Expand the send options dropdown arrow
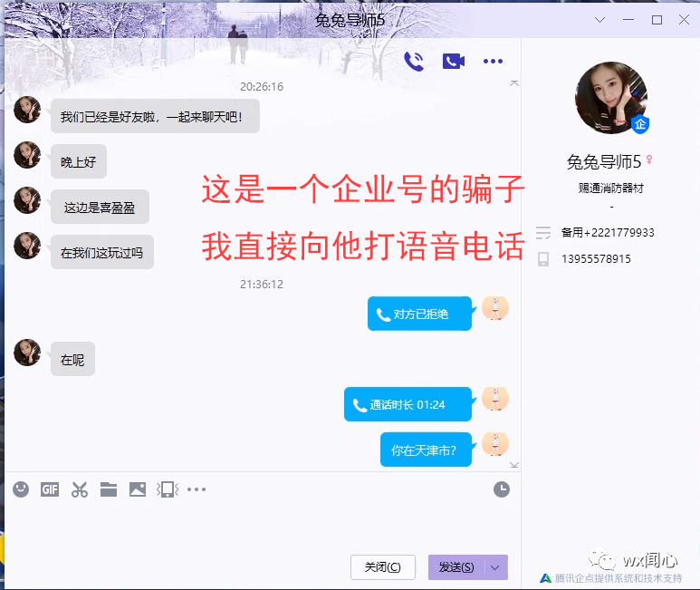700x590 pixels. click(494, 567)
